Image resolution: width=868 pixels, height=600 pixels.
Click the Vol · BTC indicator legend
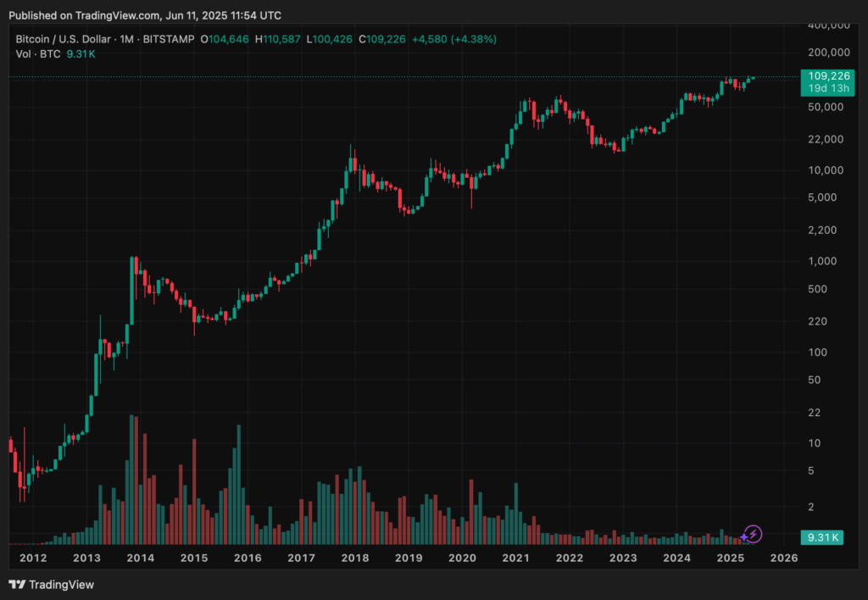point(37,54)
